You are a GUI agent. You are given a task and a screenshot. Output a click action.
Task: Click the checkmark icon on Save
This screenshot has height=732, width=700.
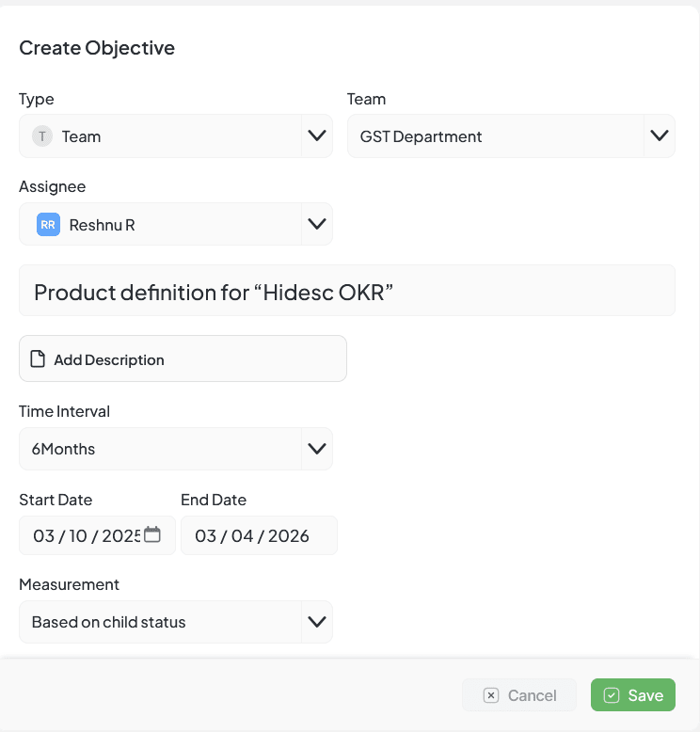pos(612,695)
